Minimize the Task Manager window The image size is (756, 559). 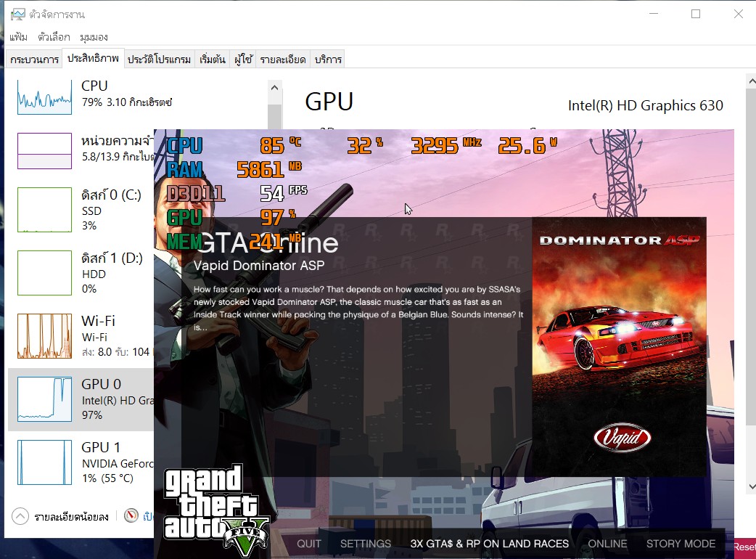click(654, 14)
